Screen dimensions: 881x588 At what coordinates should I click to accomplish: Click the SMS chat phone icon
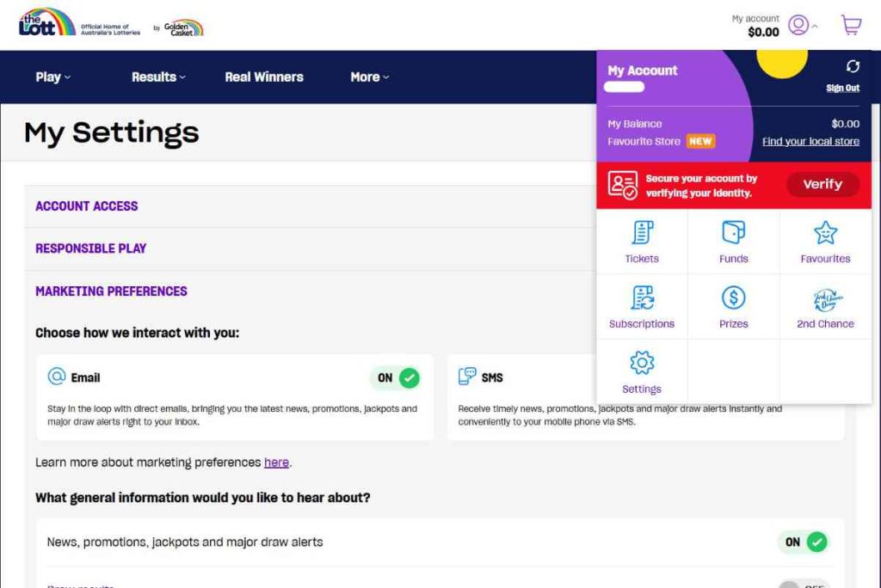(467, 377)
